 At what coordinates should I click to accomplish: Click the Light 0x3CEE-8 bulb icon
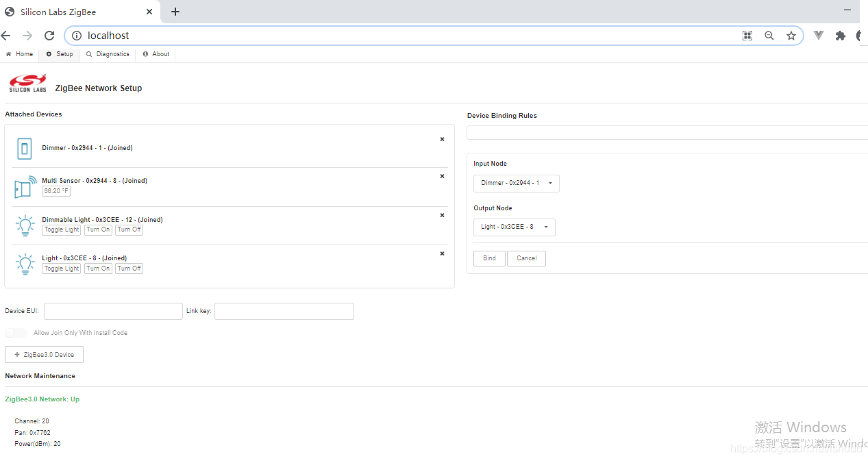[x=25, y=264]
